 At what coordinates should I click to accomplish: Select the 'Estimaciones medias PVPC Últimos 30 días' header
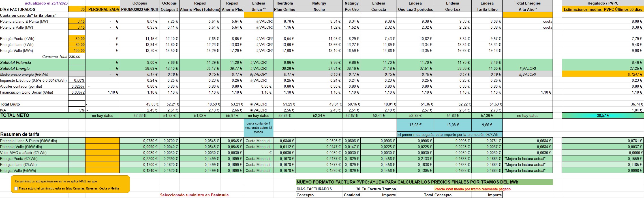tap(603, 9)
